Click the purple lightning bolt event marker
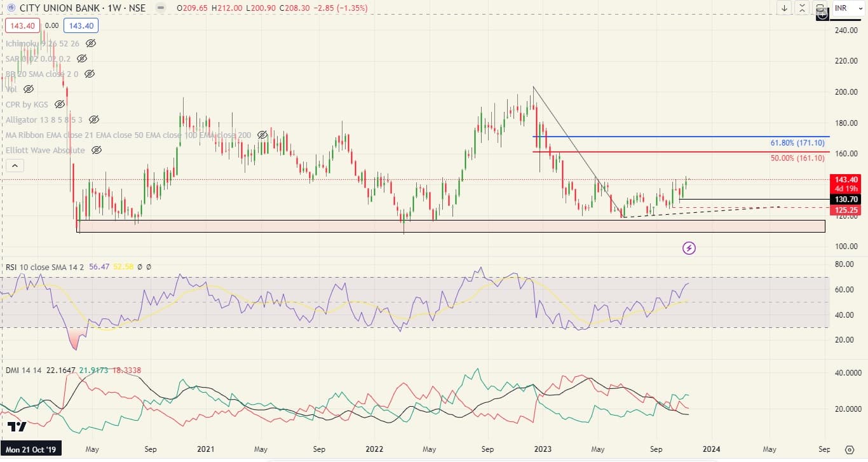The width and height of the screenshot is (868, 462). pyautogui.click(x=689, y=248)
